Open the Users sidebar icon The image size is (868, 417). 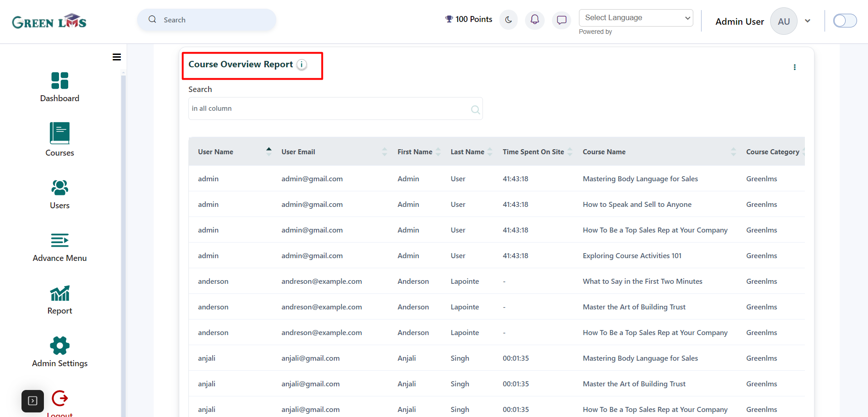pos(59,187)
